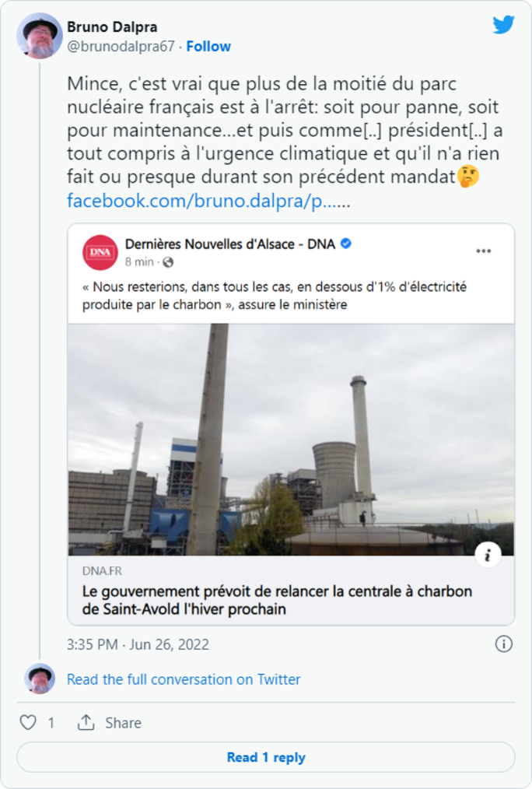Open the coal plant photo

pos(291,439)
